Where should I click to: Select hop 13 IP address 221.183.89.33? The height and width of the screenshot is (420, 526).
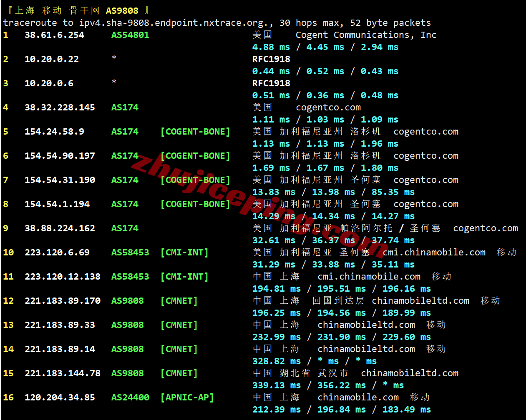click(60, 325)
